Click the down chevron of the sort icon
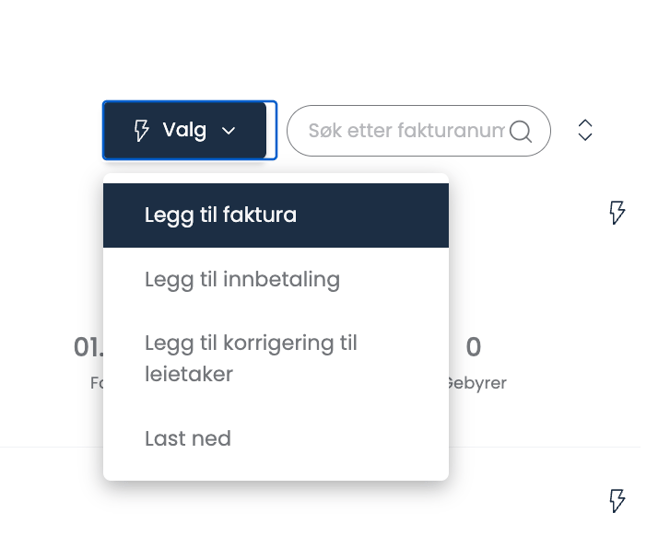This screenshot has width=670, height=547. tap(586, 137)
